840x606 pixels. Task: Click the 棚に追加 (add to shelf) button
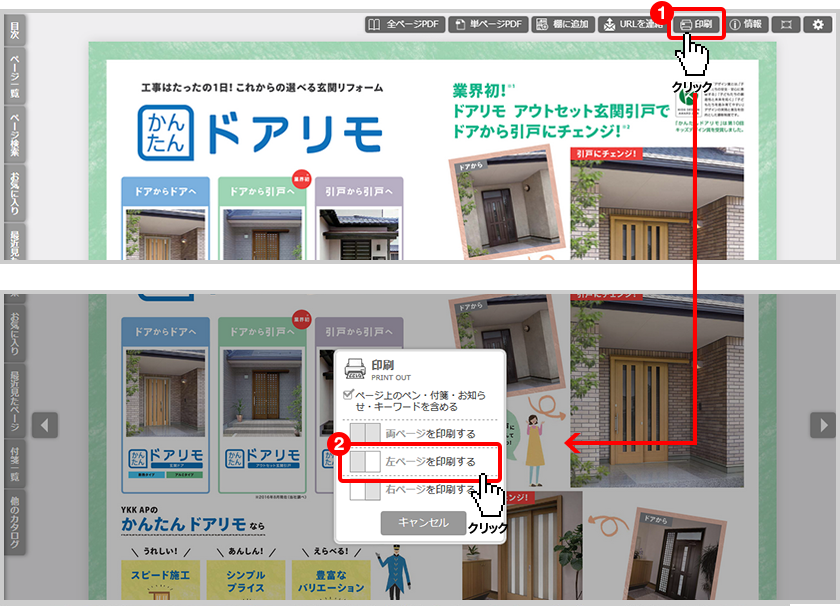[562, 24]
